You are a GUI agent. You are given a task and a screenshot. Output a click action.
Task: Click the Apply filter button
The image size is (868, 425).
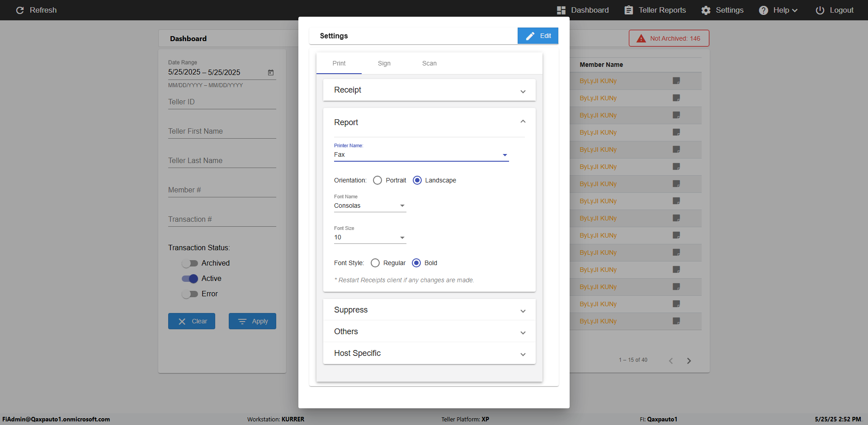pyautogui.click(x=252, y=321)
